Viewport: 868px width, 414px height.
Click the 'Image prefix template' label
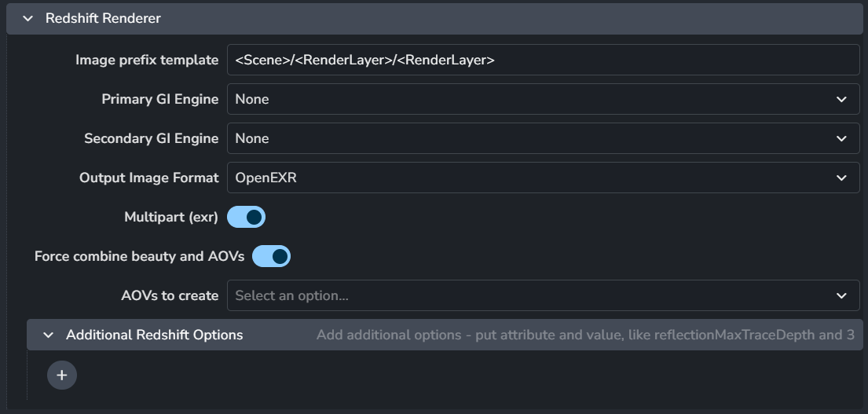(x=147, y=60)
